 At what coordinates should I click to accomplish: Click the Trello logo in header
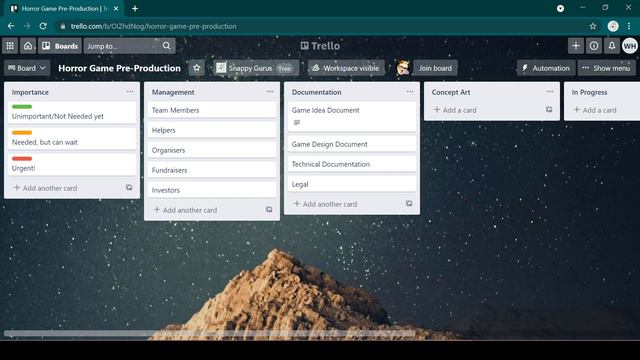[320, 46]
